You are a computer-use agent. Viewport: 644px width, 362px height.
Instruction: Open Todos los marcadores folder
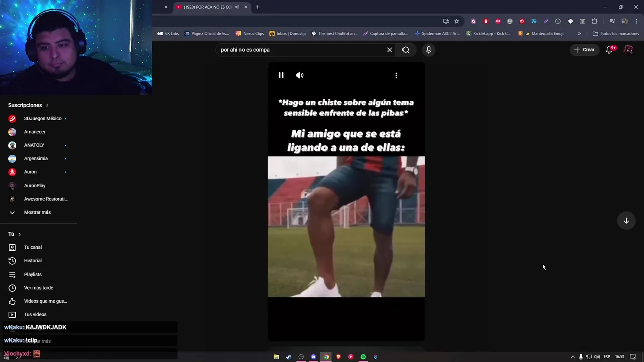coord(616,34)
